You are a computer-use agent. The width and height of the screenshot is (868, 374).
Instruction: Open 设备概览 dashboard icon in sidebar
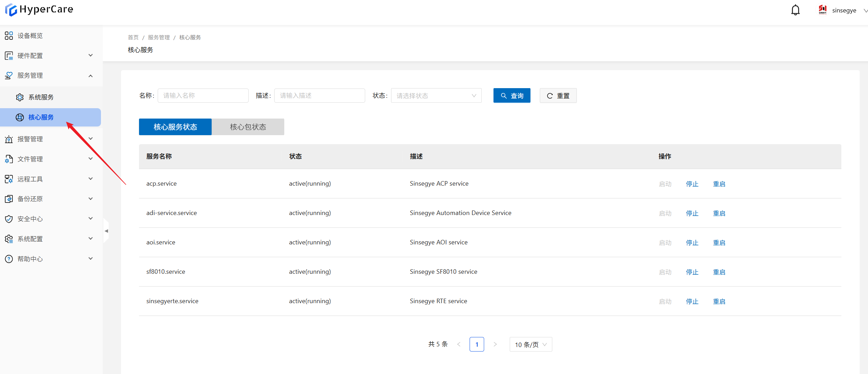[9, 36]
